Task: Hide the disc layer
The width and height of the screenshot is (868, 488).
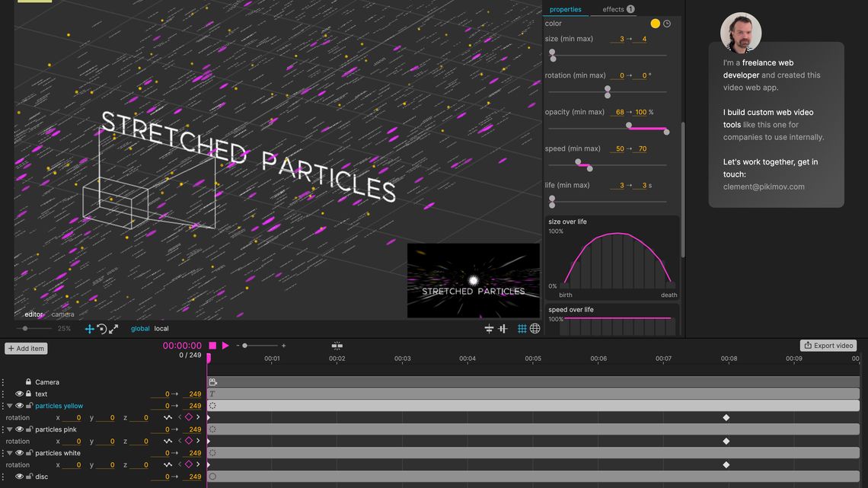Action: click(19, 477)
